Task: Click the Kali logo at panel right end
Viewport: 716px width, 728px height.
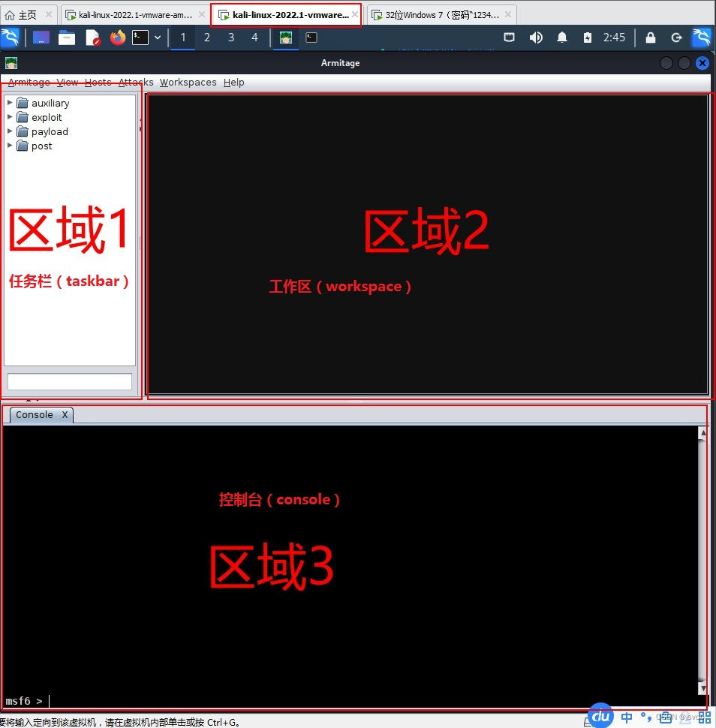Action: click(702, 38)
